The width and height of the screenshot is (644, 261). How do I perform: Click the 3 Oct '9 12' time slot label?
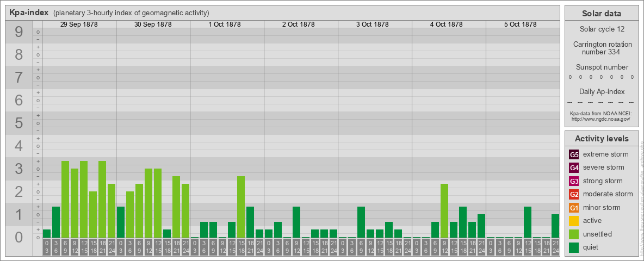[x=370, y=247]
